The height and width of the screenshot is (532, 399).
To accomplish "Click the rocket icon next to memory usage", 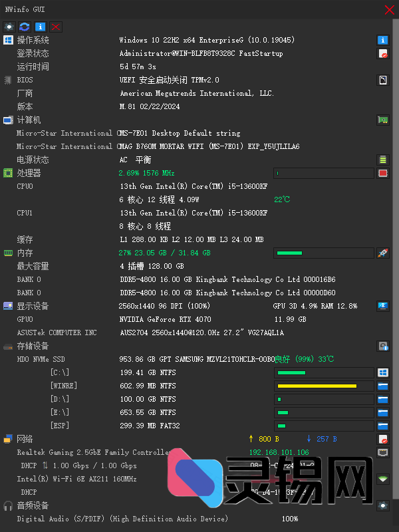I will tap(383, 253).
